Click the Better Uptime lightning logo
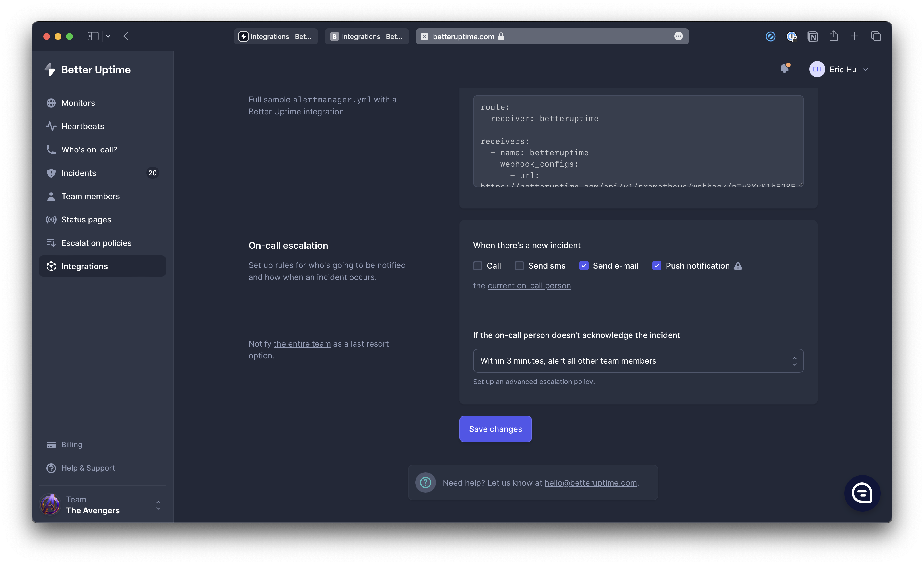The image size is (924, 565). 50,69
